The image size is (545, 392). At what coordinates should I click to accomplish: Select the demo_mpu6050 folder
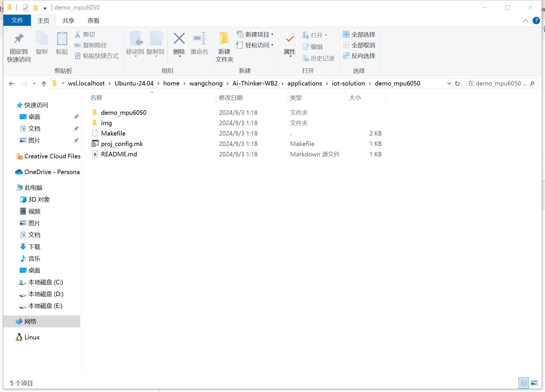pos(124,112)
